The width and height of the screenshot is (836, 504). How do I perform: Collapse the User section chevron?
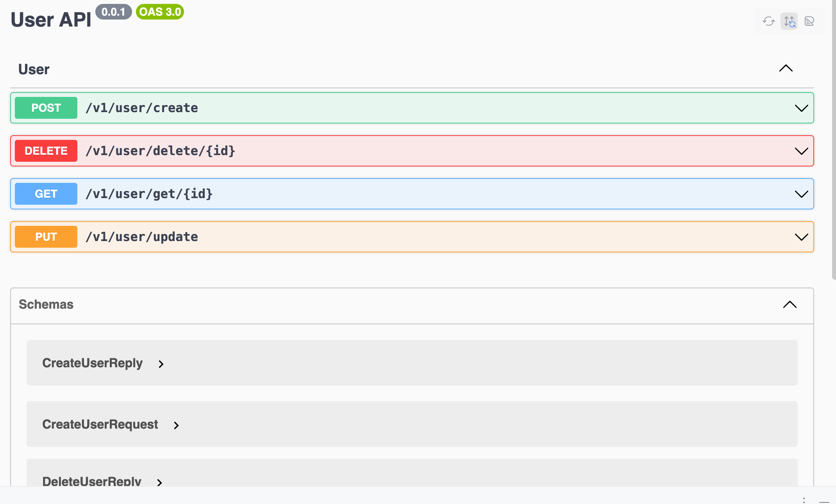(786, 68)
